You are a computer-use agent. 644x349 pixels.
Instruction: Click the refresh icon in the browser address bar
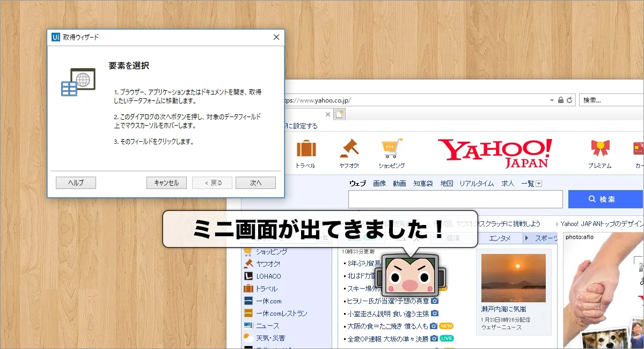(x=569, y=100)
